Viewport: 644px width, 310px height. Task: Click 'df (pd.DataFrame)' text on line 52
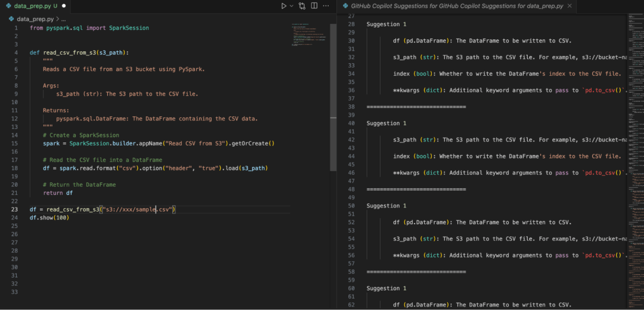pos(421,222)
